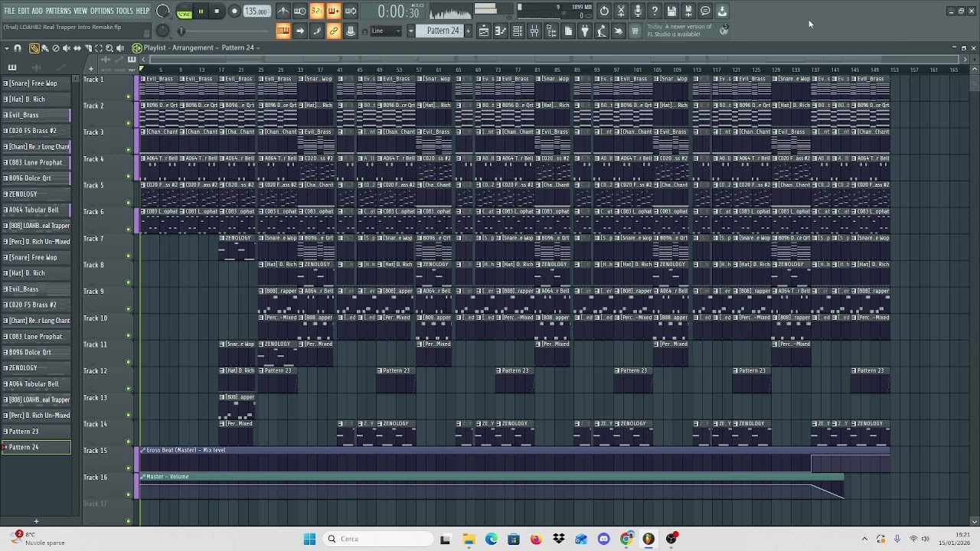Click the one-click audio recording microphone icon
980x551 pixels.
638,11
